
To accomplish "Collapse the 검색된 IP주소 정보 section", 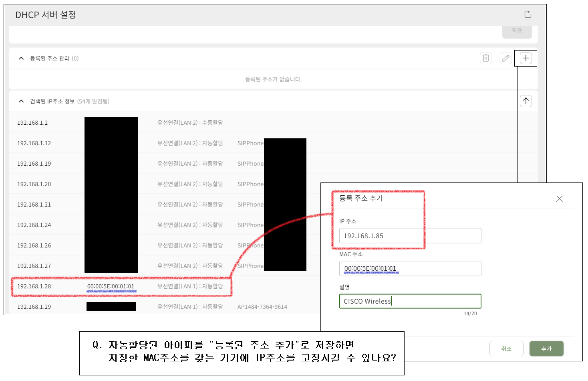I will pos(21,101).
